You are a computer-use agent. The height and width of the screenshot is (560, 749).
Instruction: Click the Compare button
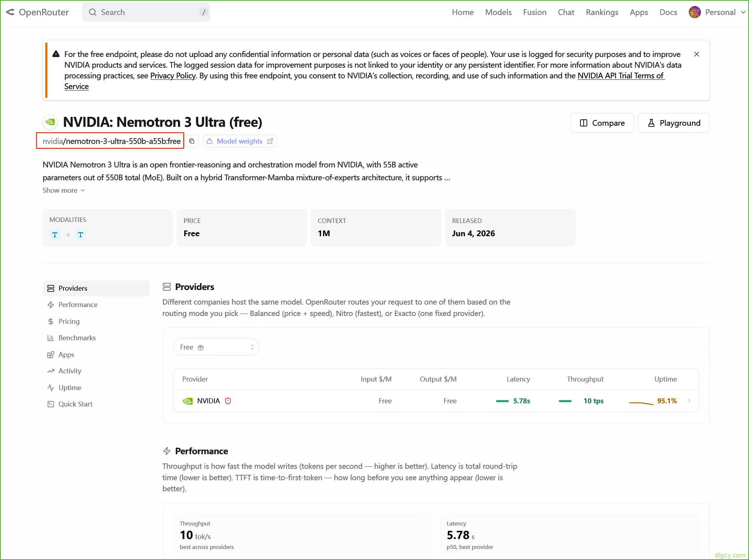602,123
